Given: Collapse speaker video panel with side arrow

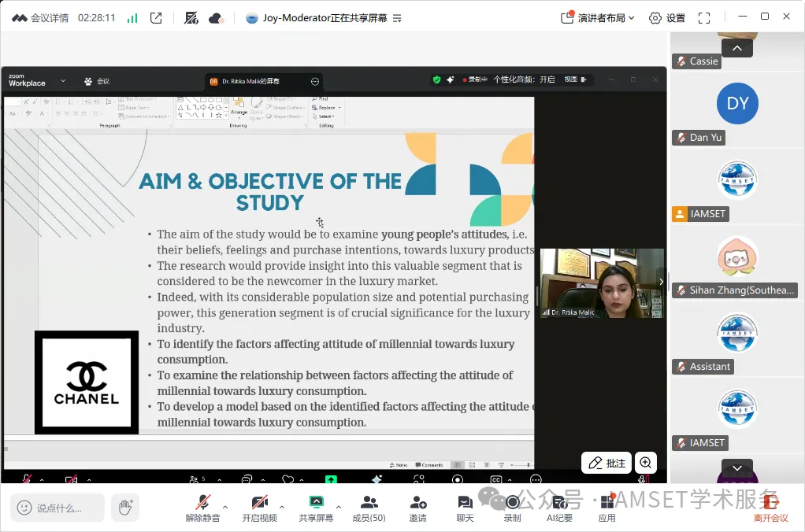Looking at the screenshot, I should (x=662, y=281).
